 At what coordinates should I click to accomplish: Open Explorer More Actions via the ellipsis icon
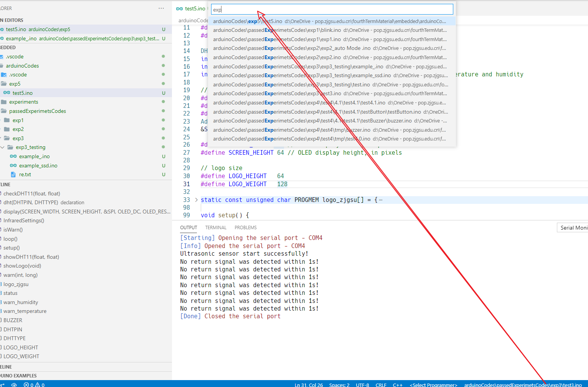[x=161, y=8]
